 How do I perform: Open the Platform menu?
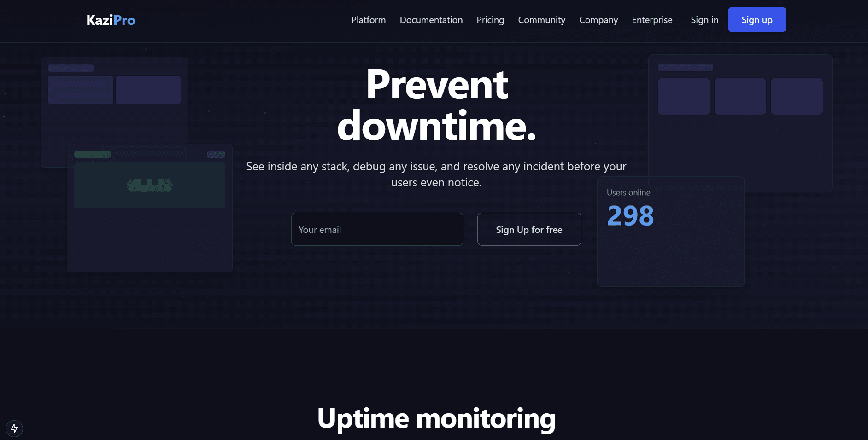[369, 20]
